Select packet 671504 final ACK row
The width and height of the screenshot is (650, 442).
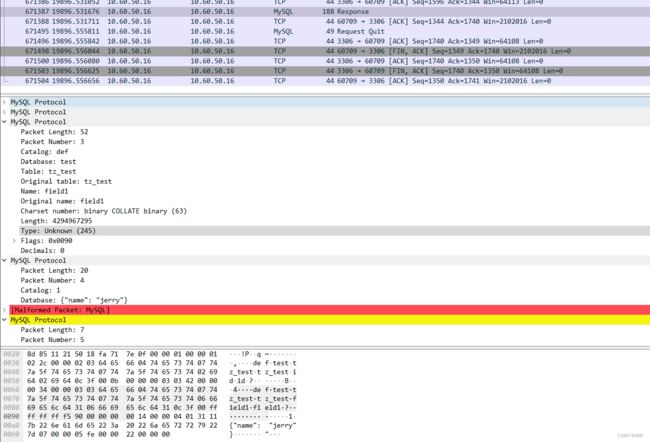click(325, 81)
